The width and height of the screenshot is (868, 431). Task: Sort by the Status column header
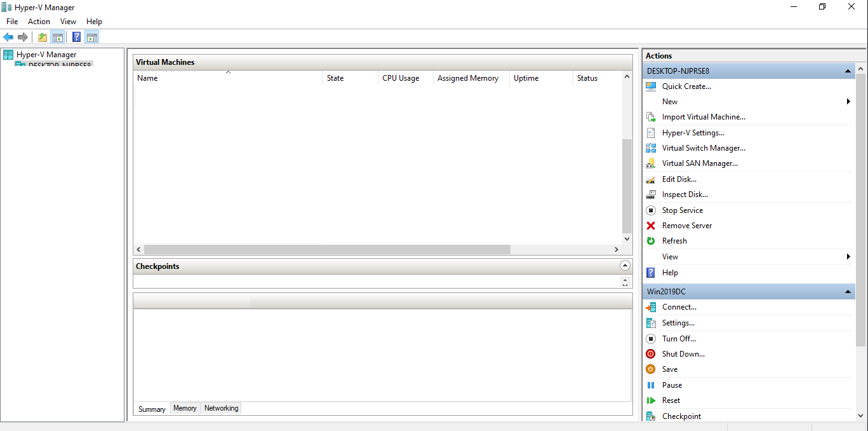pyautogui.click(x=598, y=78)
